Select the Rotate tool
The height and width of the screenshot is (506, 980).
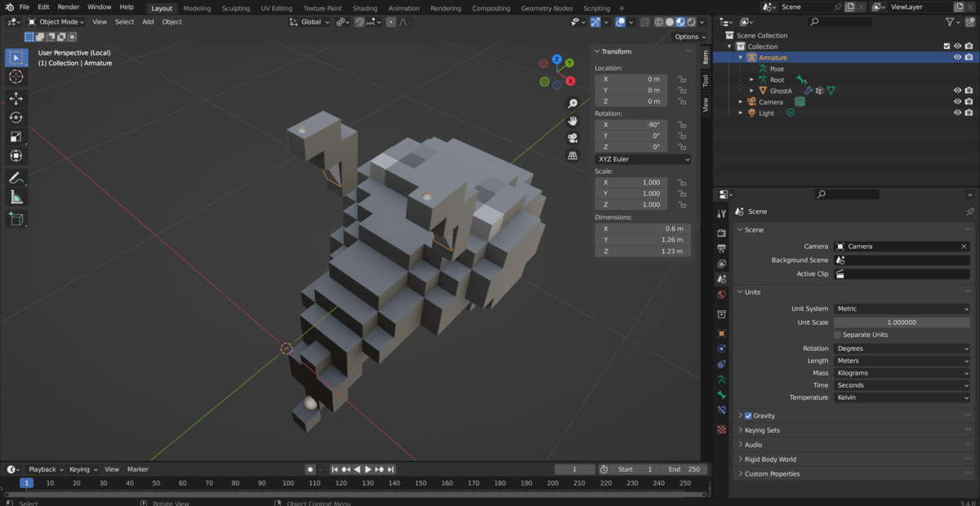[x=16, y=118]
